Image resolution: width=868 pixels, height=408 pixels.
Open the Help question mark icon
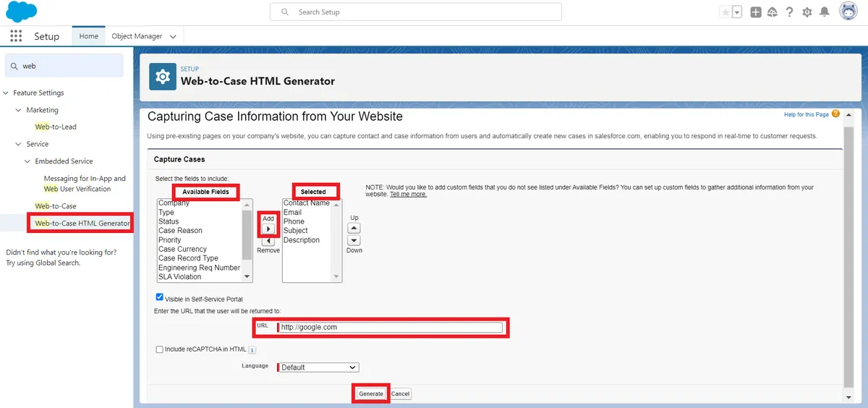[x=789, y=12]
